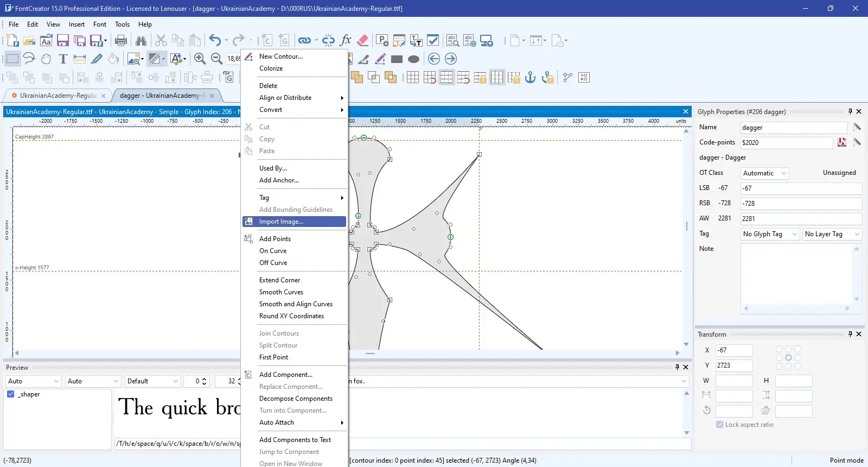The width and height of the screenshot is (868, 467).
Task: Switch to UkrainianAcademy-Regular tab
Action: [x=58, y=96]
